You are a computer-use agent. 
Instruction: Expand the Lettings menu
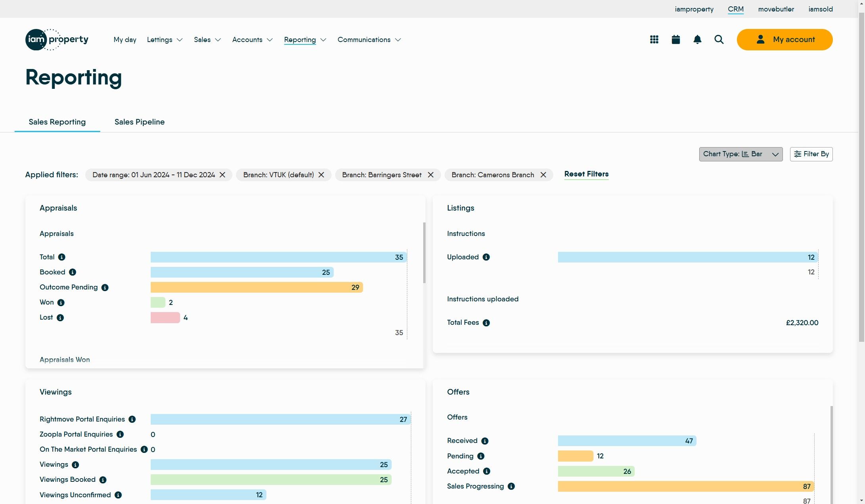click(x=165, y=40)
